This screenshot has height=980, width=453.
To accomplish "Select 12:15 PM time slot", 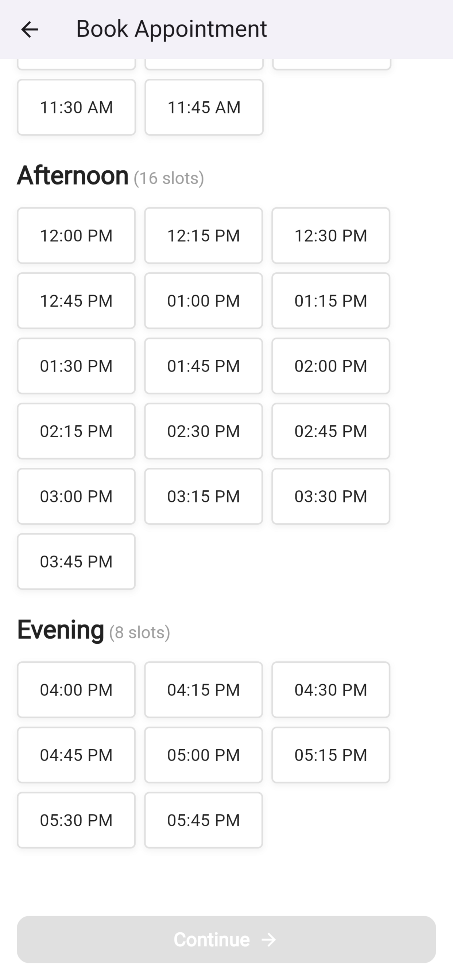I will [x=204, y=236].
